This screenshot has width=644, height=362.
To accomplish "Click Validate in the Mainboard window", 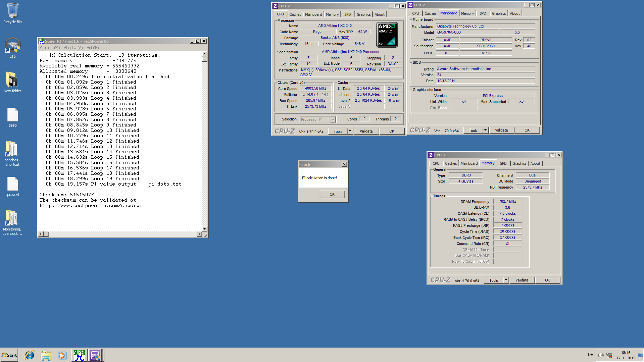I will 501,130.
